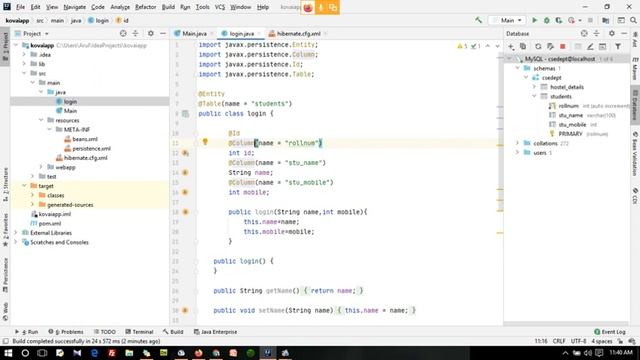This screenshot has height=360, width=640.
Task: Locate opened file in Project panel
Action: (x=123, y=33)
